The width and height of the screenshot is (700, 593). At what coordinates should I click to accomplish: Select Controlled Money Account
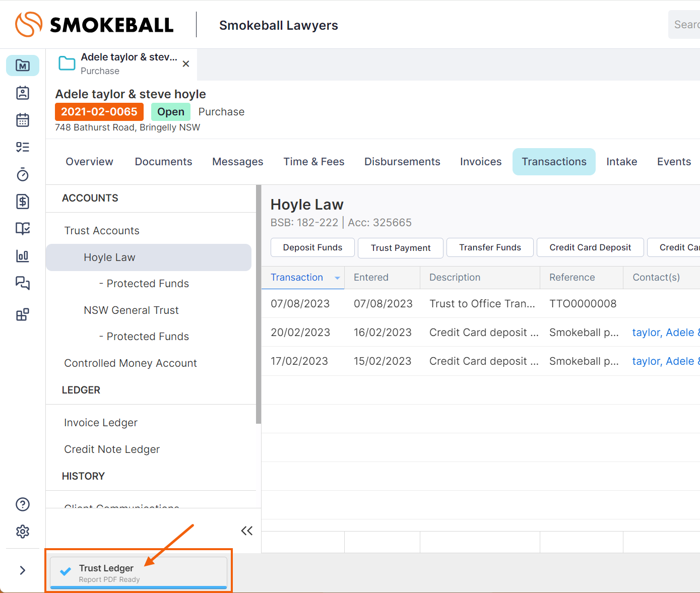click(x=131, y=363)
